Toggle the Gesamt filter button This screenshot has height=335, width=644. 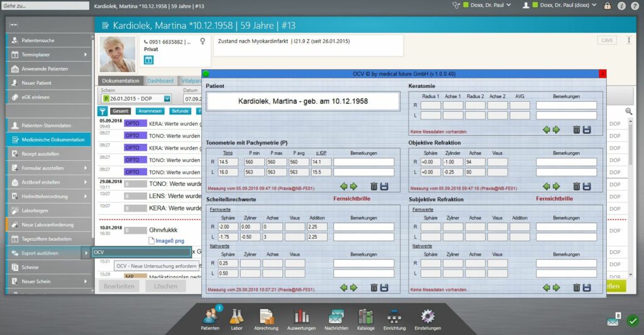(x=120, y=111)
